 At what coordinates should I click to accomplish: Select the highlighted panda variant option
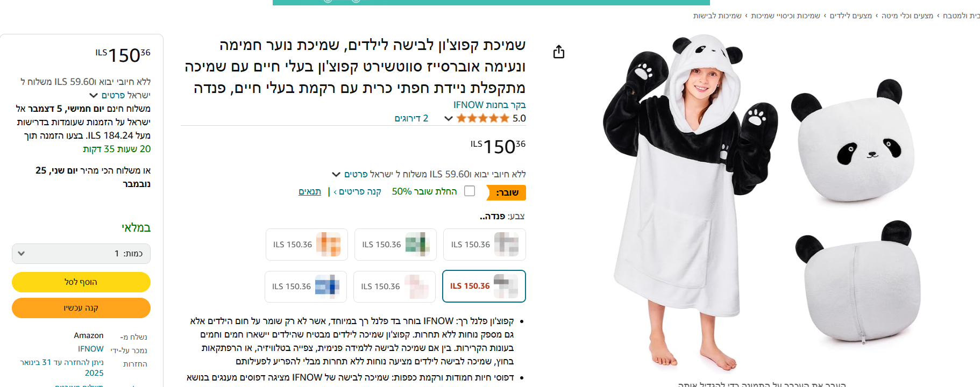[x=484, y=286]
